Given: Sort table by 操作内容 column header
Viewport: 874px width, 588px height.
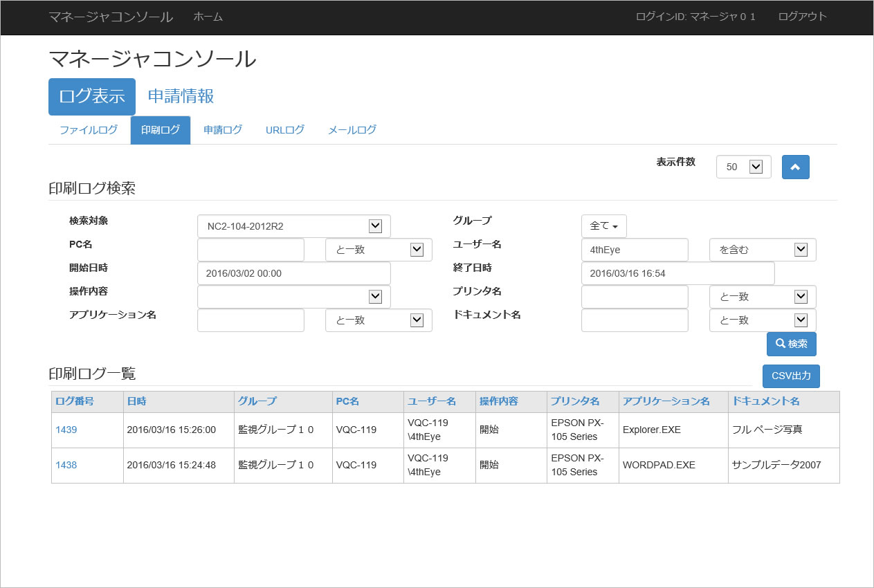Looking at the screenshot, I should point(499,401).
